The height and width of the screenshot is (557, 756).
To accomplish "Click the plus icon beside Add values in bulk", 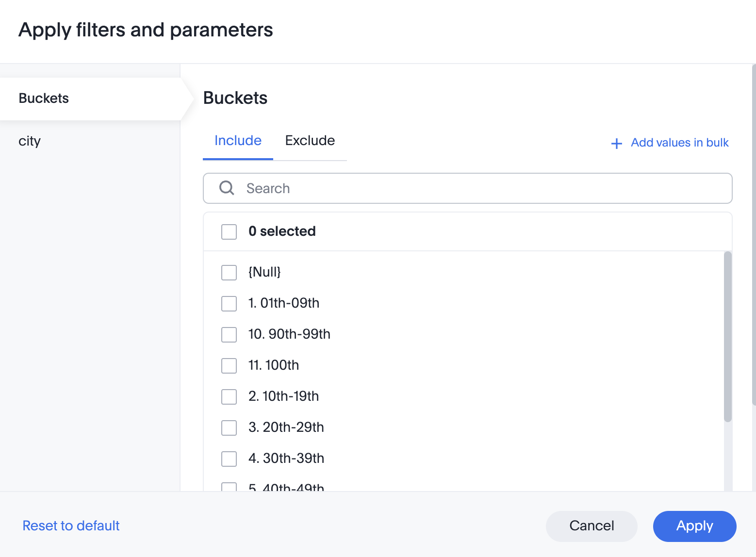I will pos(616,143).
